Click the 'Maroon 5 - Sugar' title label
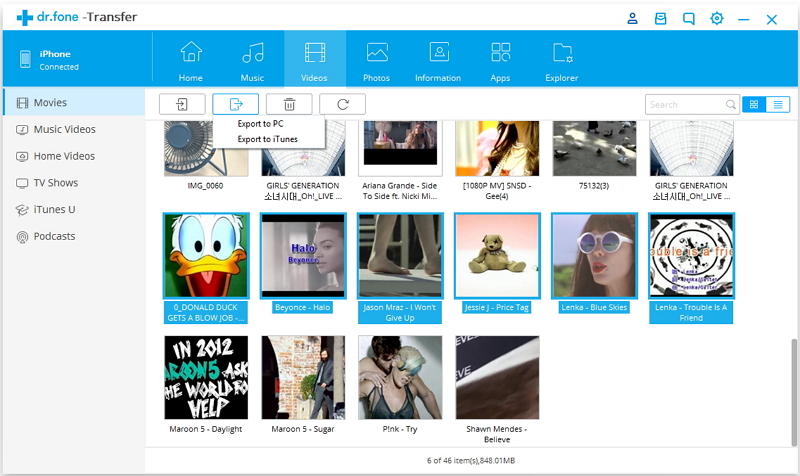The height and width of the screenshot is (476, 800). pyautogui.click(x=303, y=429)
